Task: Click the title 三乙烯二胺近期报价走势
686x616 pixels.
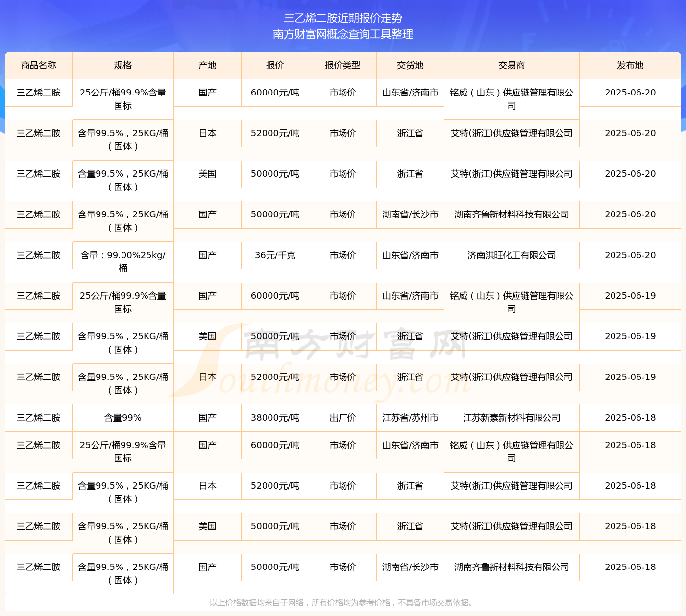Action: [343, 18]
